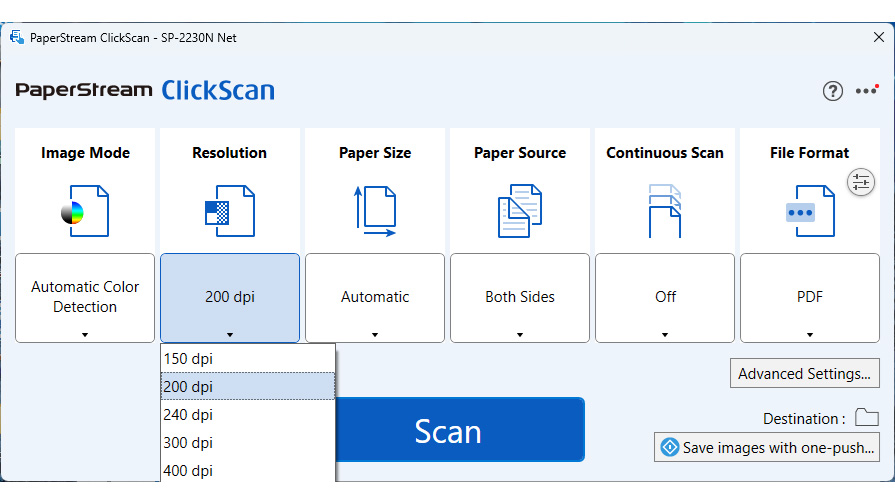This screenshot has height=504, width=895.
Task: Expand the PDF File Format dropdown
Action: 810,298
